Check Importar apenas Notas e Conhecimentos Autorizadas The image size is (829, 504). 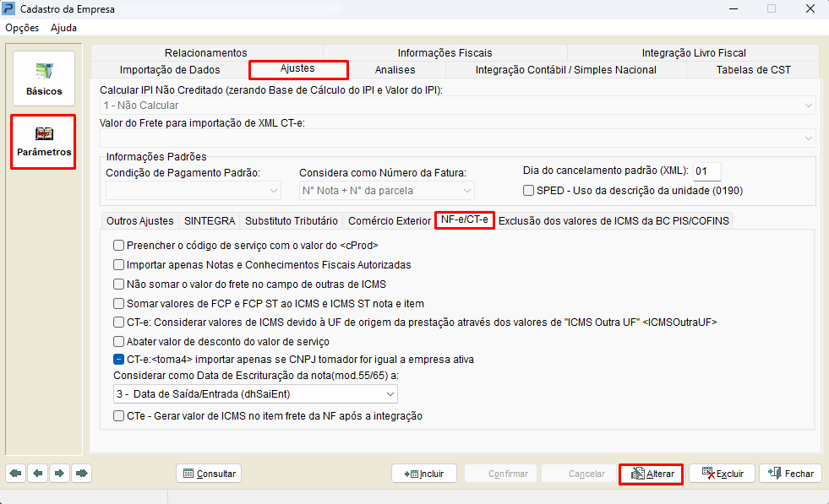[x=119, y=265]
